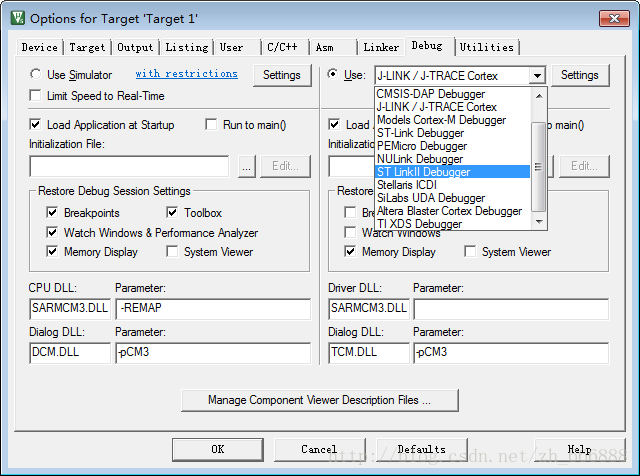Choose J-LINK / J-TRACE Cortex list entry
Viewport: 640px width, 476px height.
pos(453,107)
